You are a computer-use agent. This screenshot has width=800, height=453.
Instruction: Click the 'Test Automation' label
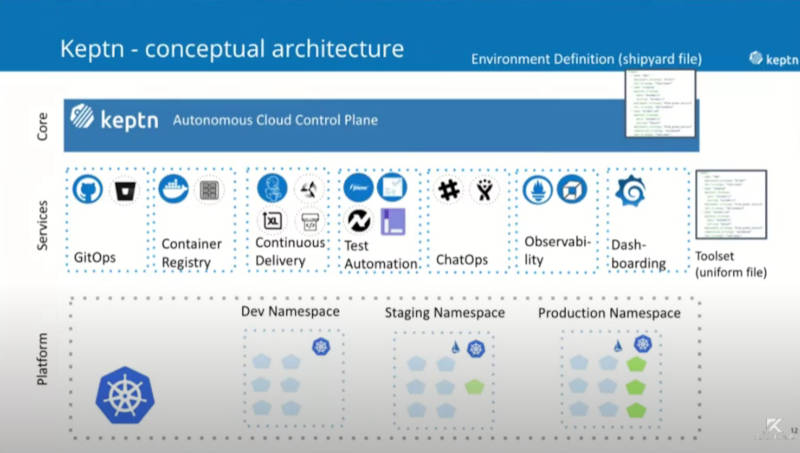(381, 255)
